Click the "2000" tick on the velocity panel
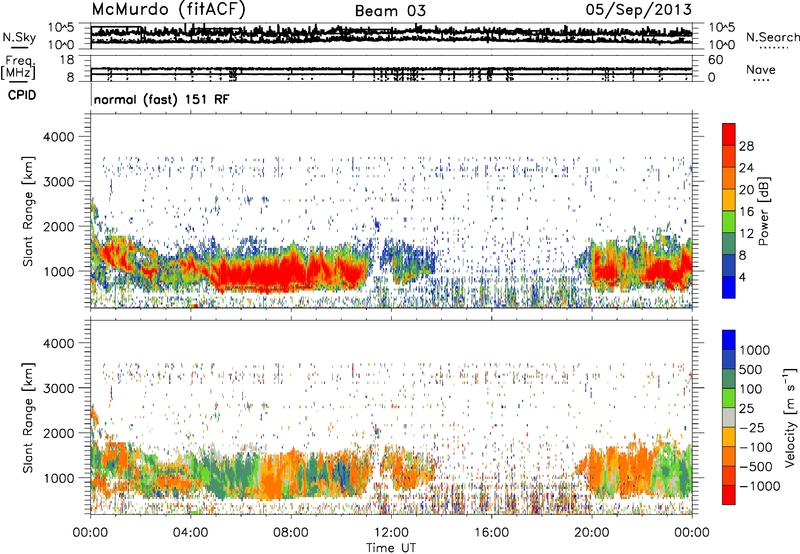 coord(58,433)
